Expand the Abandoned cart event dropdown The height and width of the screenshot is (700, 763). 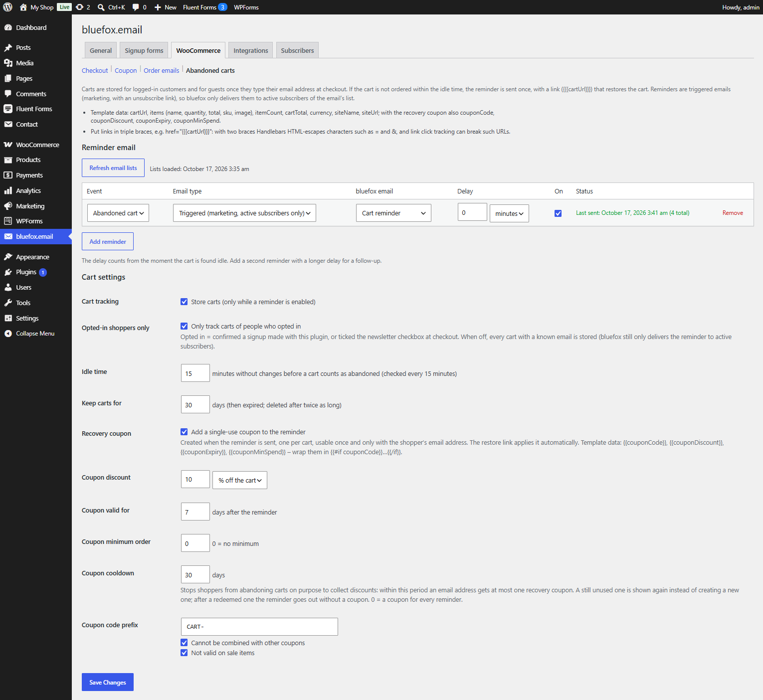(118, 213)
